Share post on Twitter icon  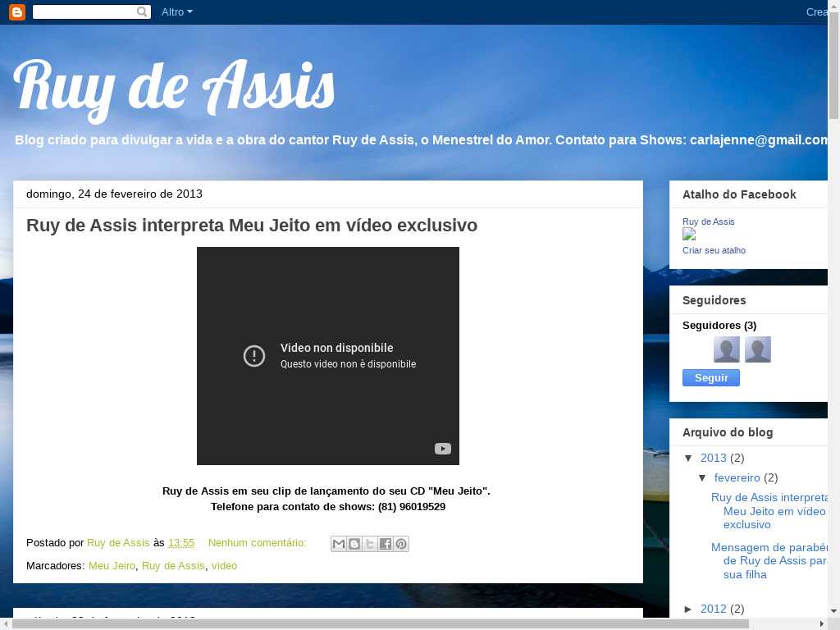tap(370, 544)
